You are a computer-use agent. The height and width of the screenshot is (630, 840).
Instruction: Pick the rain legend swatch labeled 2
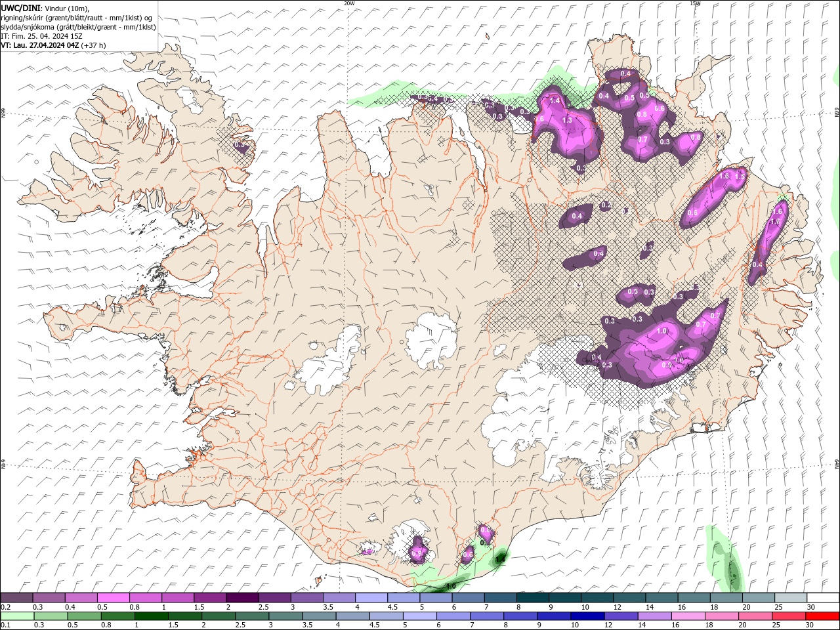pyautogui.click(x=219, y=616)
